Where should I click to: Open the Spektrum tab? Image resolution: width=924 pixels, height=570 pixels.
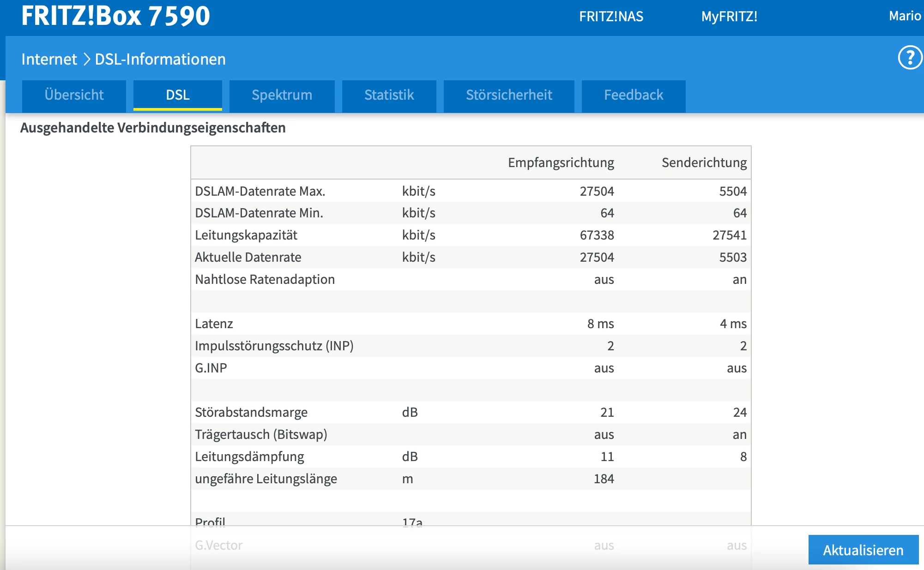[282, 95]
